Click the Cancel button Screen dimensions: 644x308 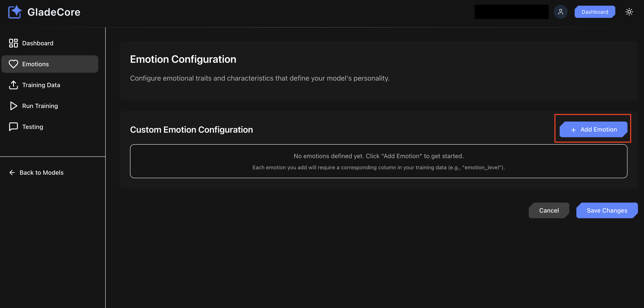point(549,210)
